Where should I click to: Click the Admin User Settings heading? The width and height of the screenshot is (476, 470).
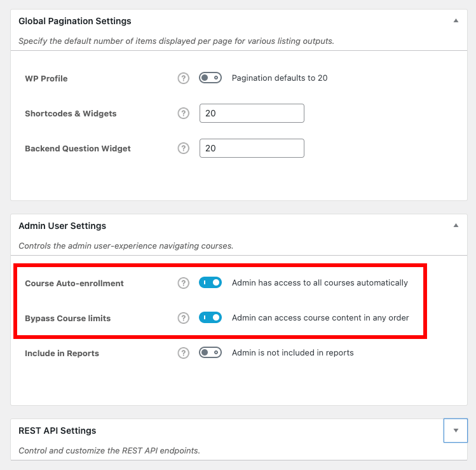(62, 226)
